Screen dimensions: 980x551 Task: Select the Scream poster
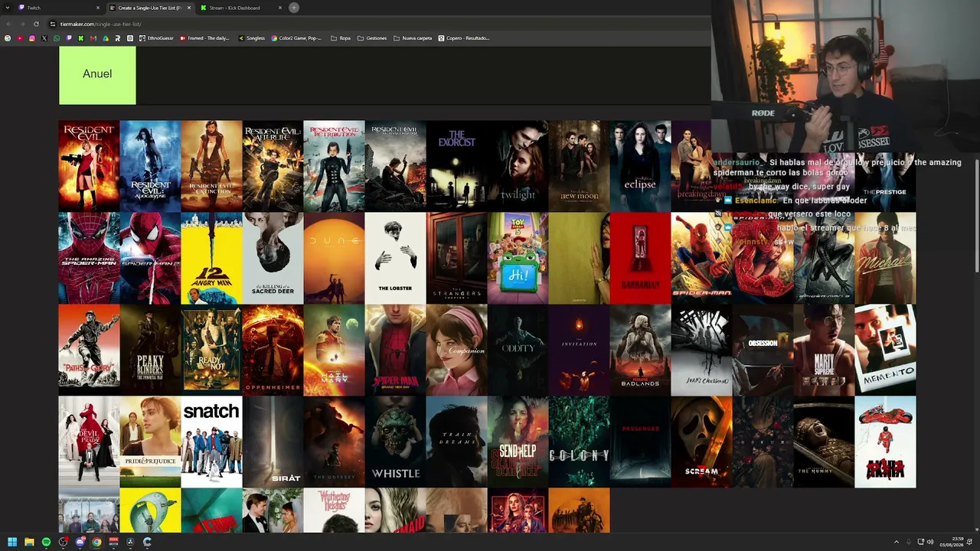point(701,442)
